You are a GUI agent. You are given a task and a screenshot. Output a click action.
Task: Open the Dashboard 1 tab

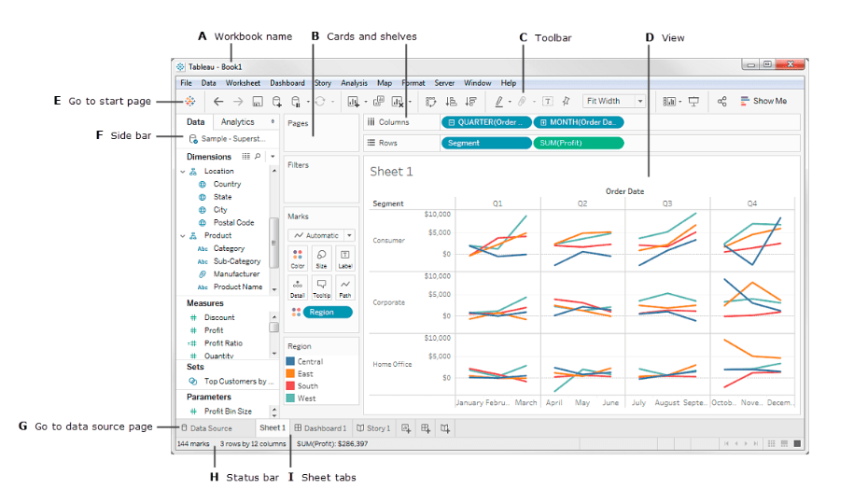320,428
